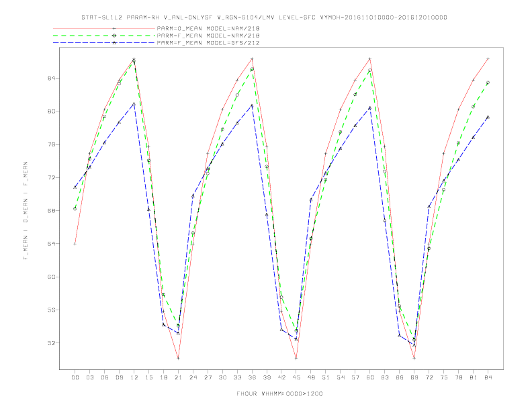Click x-axis forecast hour label 42
Viewport: 532px width, 411px height.
tap(281, 377)
